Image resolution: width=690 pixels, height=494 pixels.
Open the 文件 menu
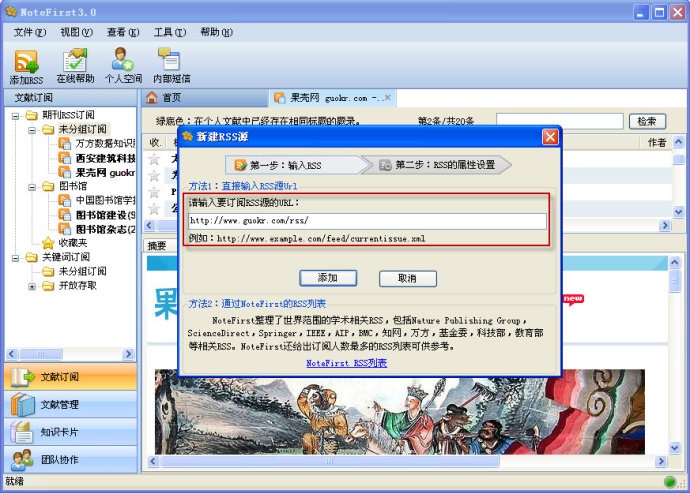[x=29, y=32]
